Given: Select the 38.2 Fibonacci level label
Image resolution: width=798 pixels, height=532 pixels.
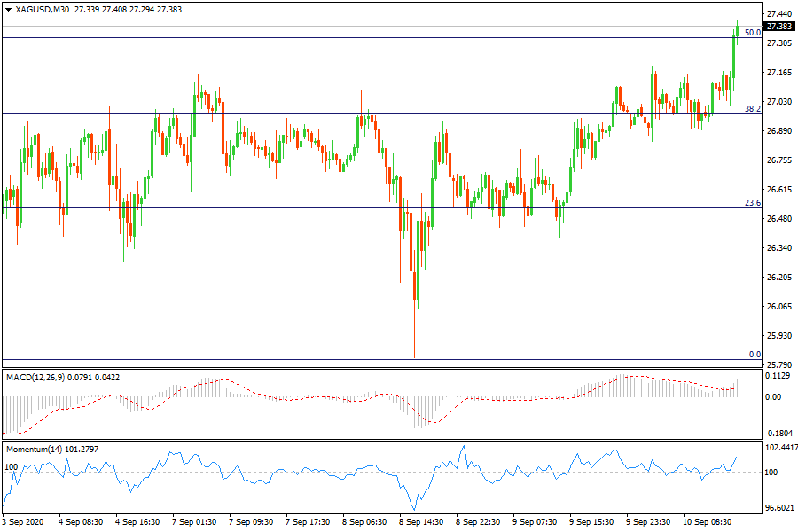Looking at the screenshot, I should tap(752, 109).
